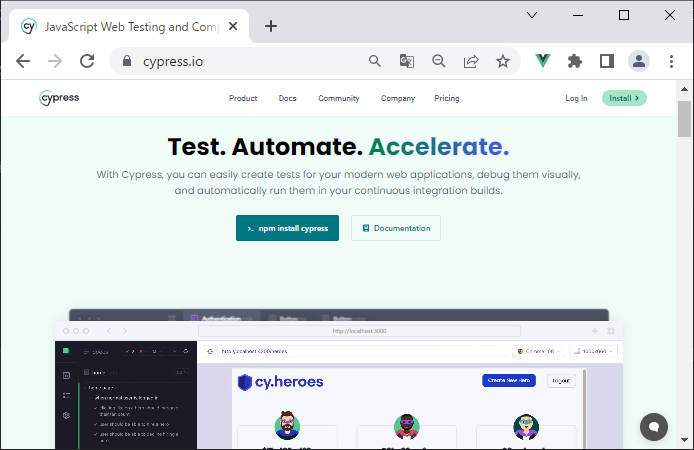
Task: Click the vertical scrollbar thumb
Action: click(x=684, y=119)
